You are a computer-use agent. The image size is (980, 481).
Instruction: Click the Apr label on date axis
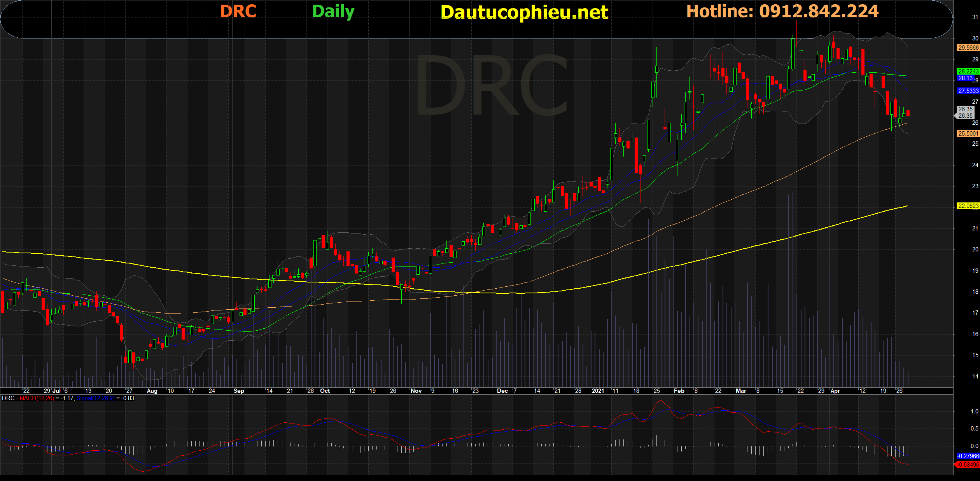[835, 391]
